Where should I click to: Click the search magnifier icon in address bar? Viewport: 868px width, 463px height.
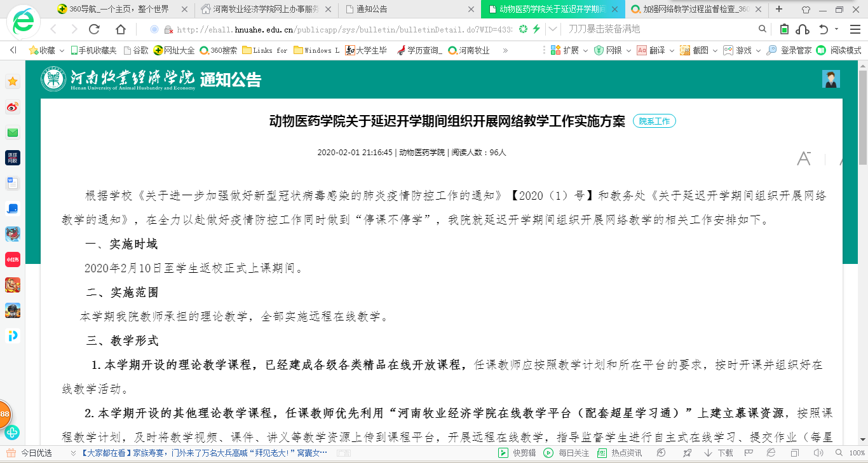763,29
